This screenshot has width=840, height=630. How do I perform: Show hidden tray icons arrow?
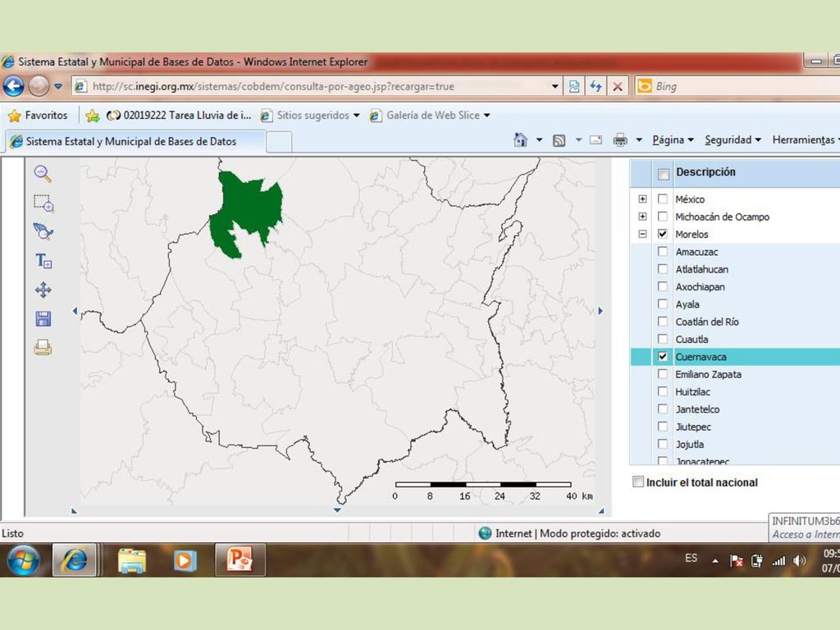click(x=715, y=561)
